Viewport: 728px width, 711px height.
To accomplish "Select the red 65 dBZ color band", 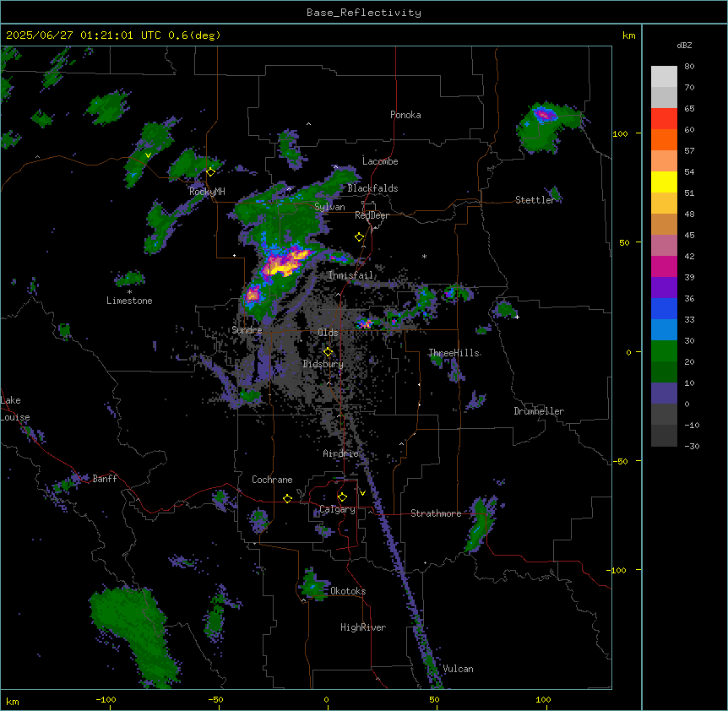I will point(664,119).
